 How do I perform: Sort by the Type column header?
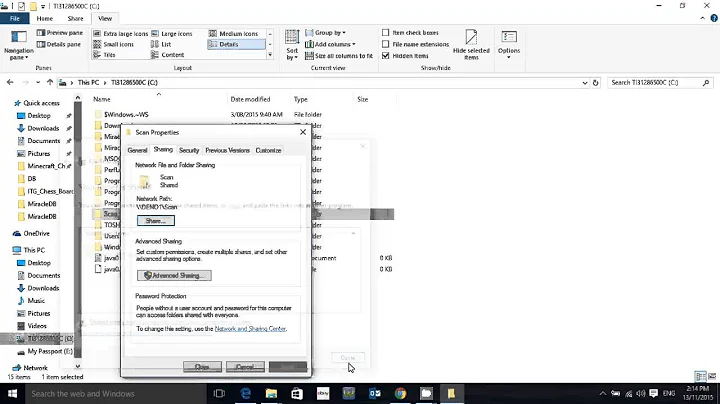click(301, 99)
